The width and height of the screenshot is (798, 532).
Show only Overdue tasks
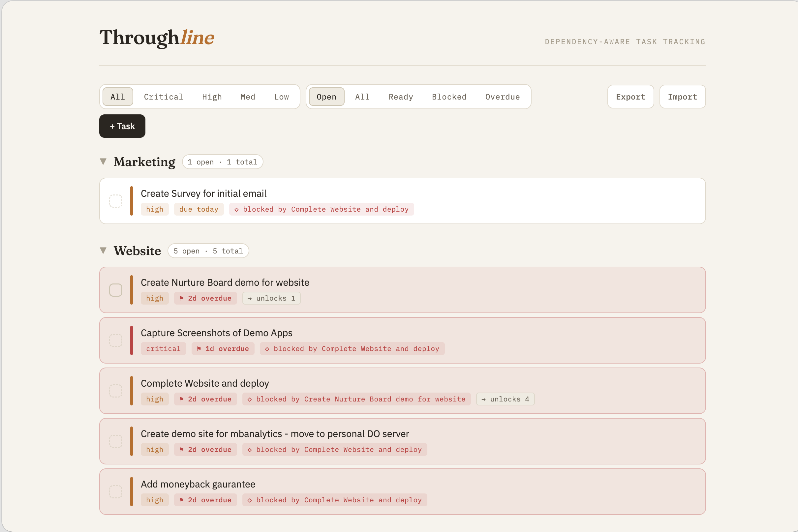502,97
